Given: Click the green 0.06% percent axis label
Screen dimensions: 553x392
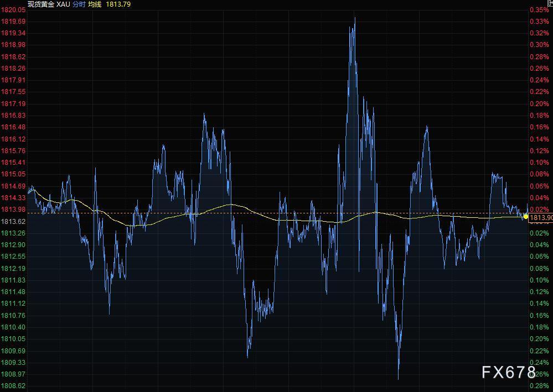Looking at the screenshot, I should click(540, 257).
